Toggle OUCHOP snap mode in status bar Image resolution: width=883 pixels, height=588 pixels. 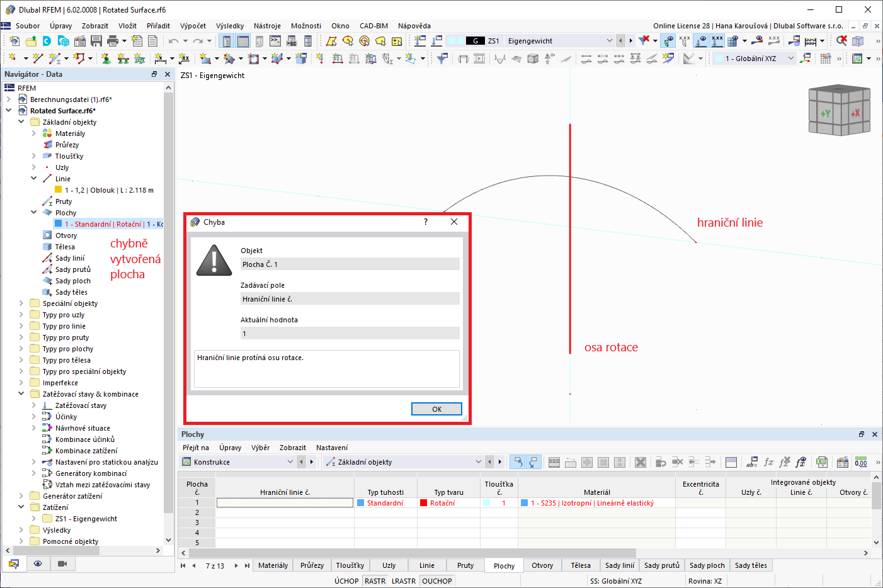click(x=436, y=580)
